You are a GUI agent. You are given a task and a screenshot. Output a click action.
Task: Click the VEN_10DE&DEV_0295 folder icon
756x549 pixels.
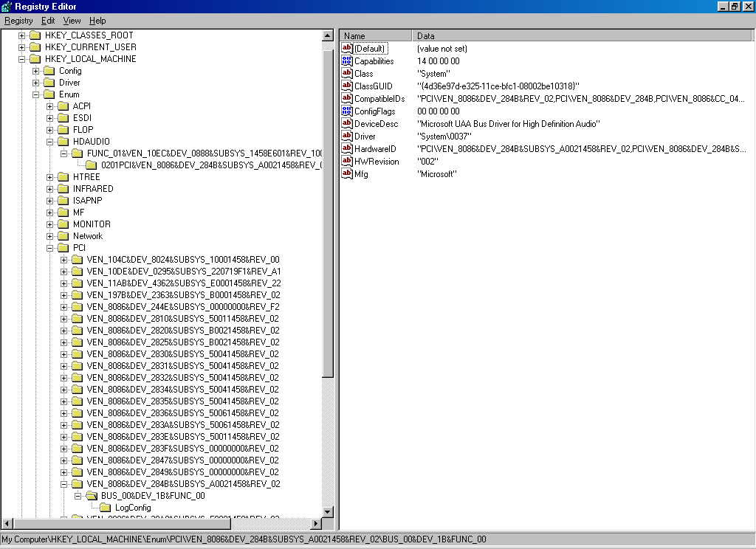(x=77, y=272)
